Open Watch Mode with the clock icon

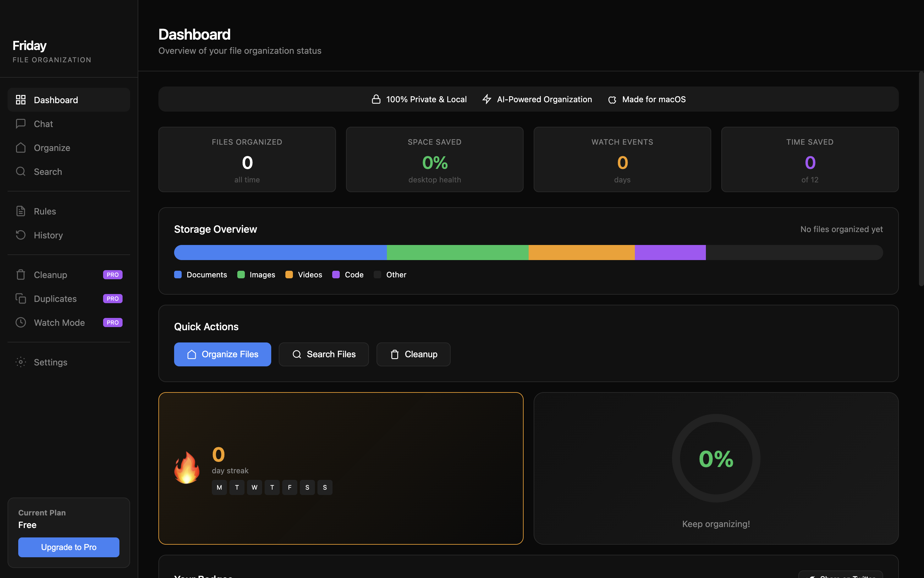(x=21, y=322)
